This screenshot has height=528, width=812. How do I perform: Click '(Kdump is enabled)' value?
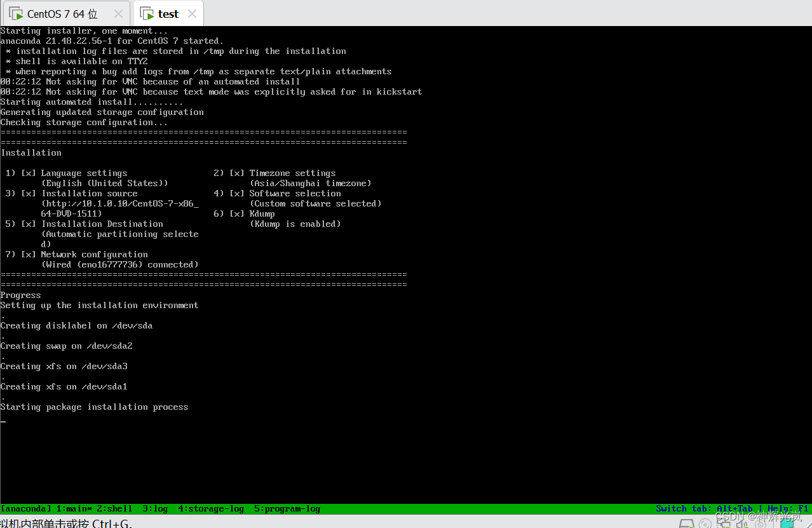tap(295, 224)
